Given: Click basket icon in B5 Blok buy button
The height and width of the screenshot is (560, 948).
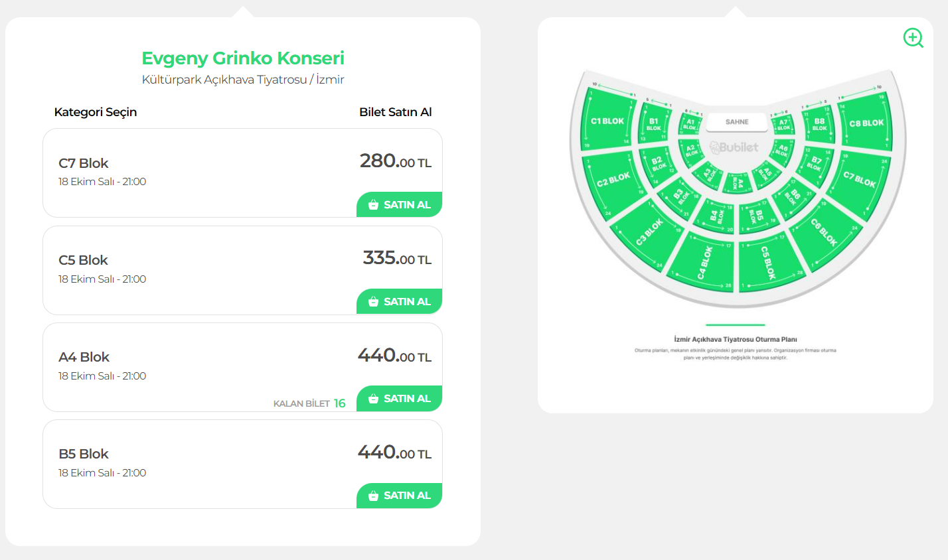Looking at the screenshot, I should (x=373, y=496).
